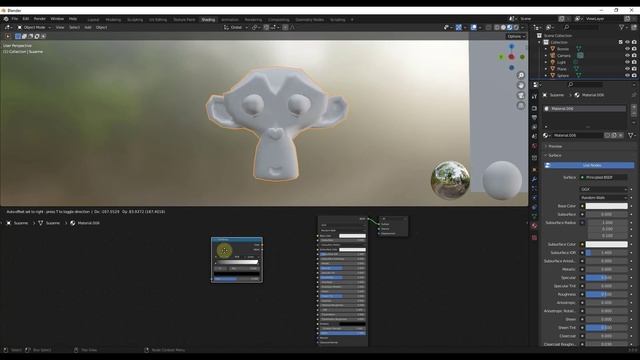Click the 3D viewport editor type icon
Viewport: 640px width, 360px height.
pos(7,27)
